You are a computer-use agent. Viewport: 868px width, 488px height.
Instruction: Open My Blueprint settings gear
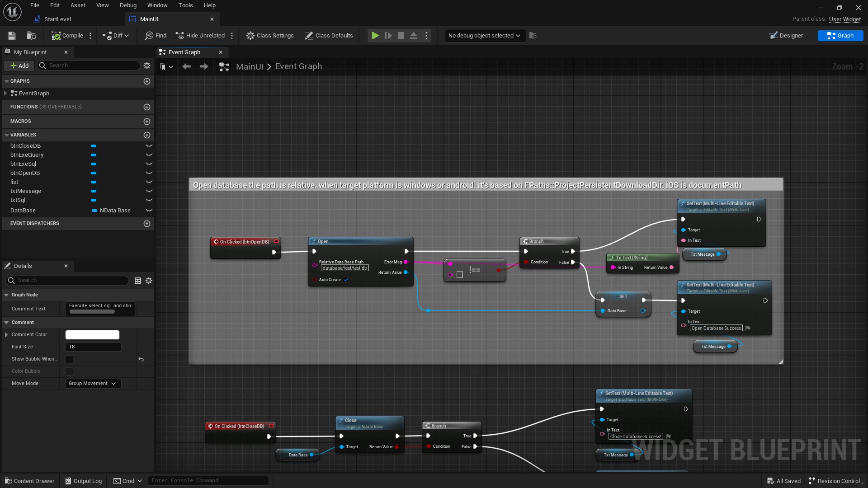pos(147,66)
